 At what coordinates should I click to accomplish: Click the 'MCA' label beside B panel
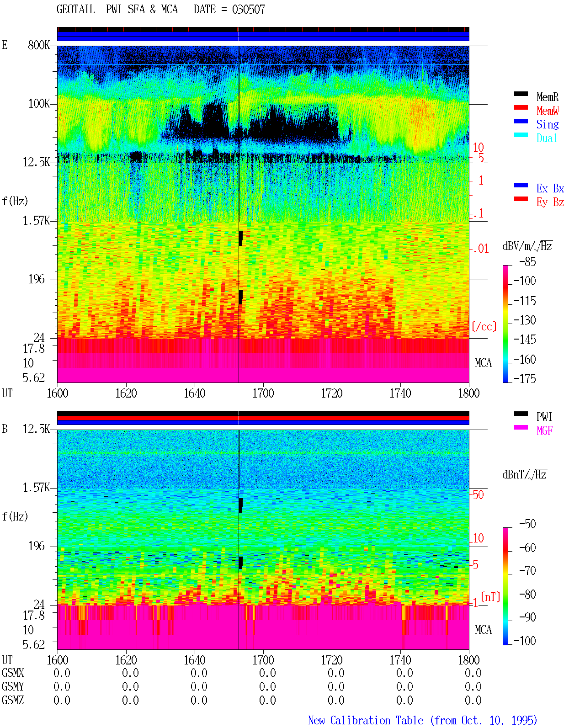click(x=483, y=630)
